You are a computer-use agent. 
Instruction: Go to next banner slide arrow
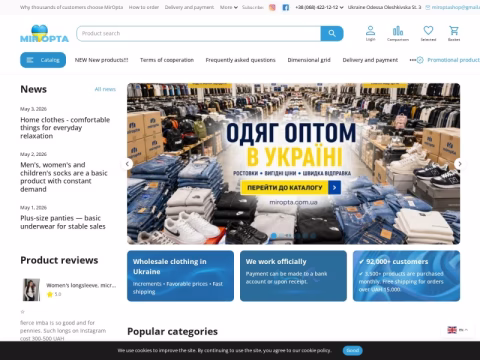pos(460,164)
